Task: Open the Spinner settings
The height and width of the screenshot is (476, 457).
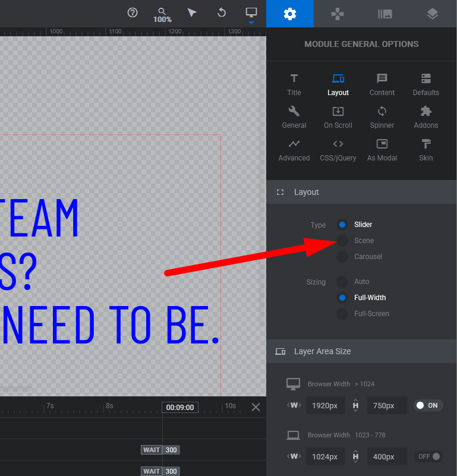Action: [x=382, y=117]
